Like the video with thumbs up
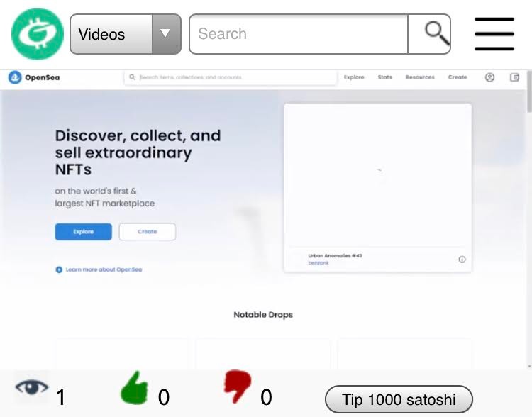532x417 pixels. (x=134, y=388)
